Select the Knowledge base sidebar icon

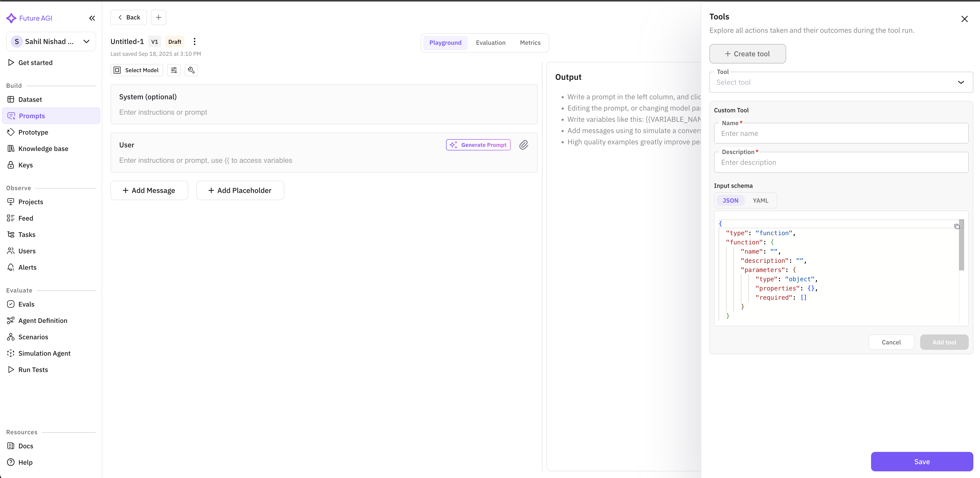tap(11, 148)
